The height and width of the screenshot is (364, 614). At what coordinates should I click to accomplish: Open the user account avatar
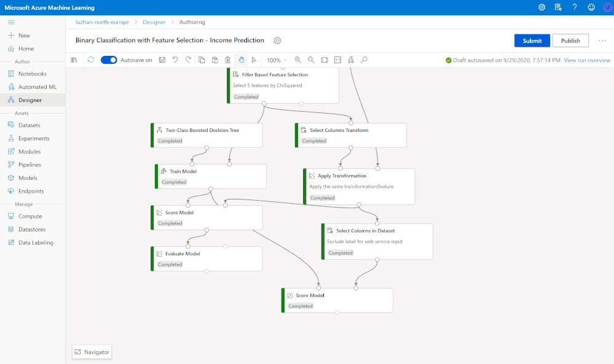pos(608,7)
